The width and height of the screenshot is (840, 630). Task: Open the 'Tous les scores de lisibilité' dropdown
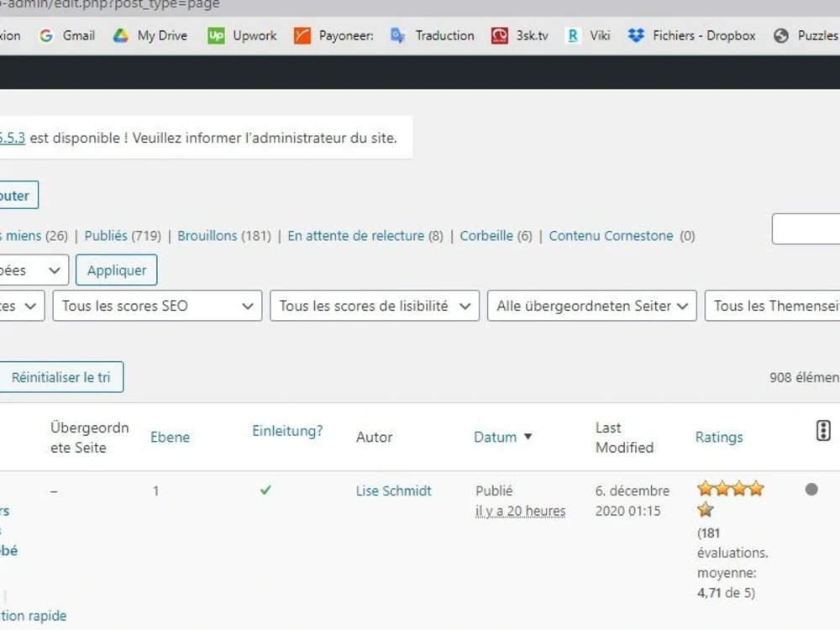click(x=375, y=306)
